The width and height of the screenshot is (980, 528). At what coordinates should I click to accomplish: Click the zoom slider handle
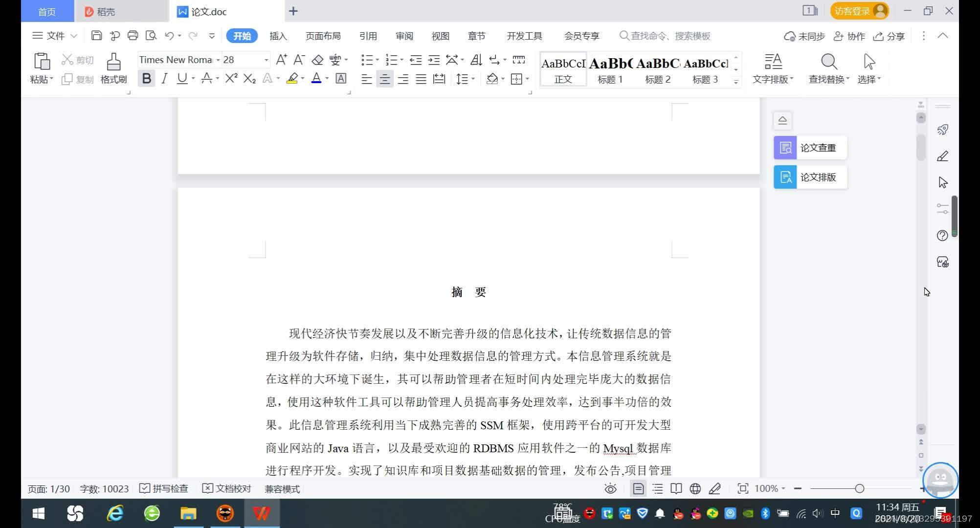coord(859,488)
